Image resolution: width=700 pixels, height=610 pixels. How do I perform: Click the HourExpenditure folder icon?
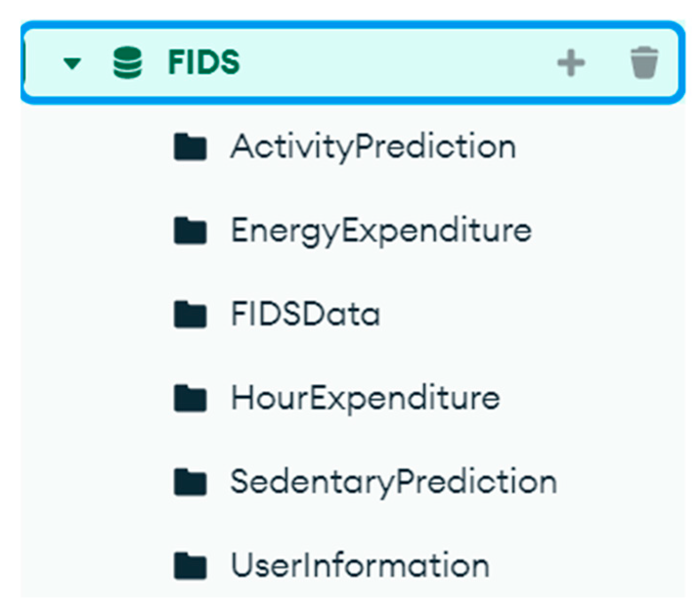coord(190,398)
